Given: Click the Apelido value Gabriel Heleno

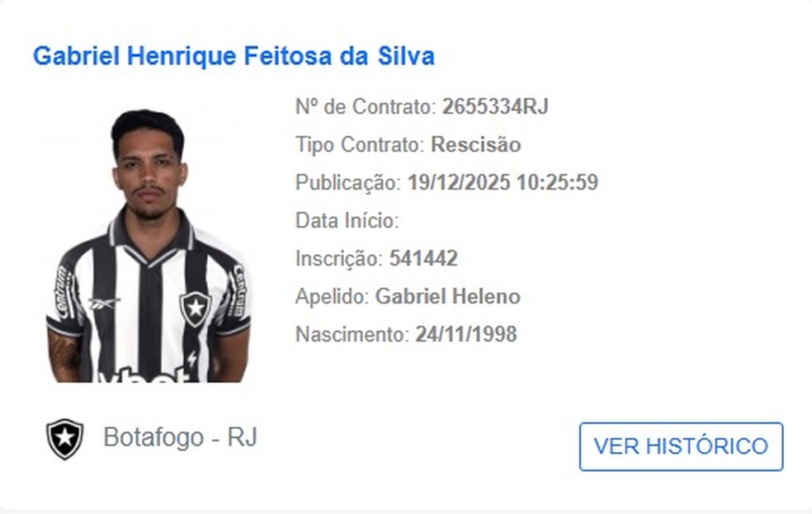Looking at the screenshot, I should coord(446,296).
